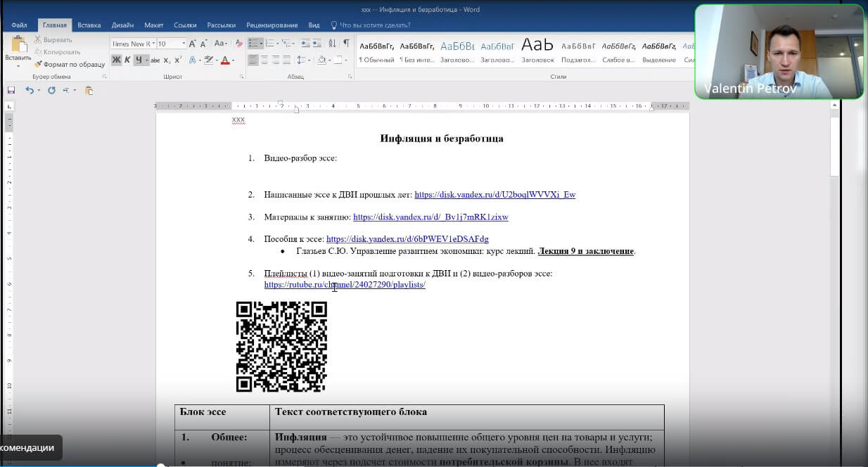This screenshot has width=868, height=467.
Task: Toggle show paragraph marks ¶
Action: (346, 44)
